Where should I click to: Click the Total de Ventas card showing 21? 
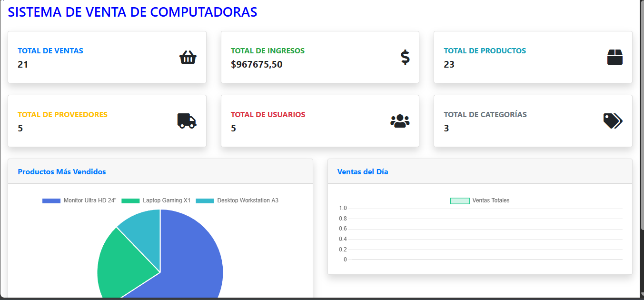pyautogui.click(x=107, y=57)
